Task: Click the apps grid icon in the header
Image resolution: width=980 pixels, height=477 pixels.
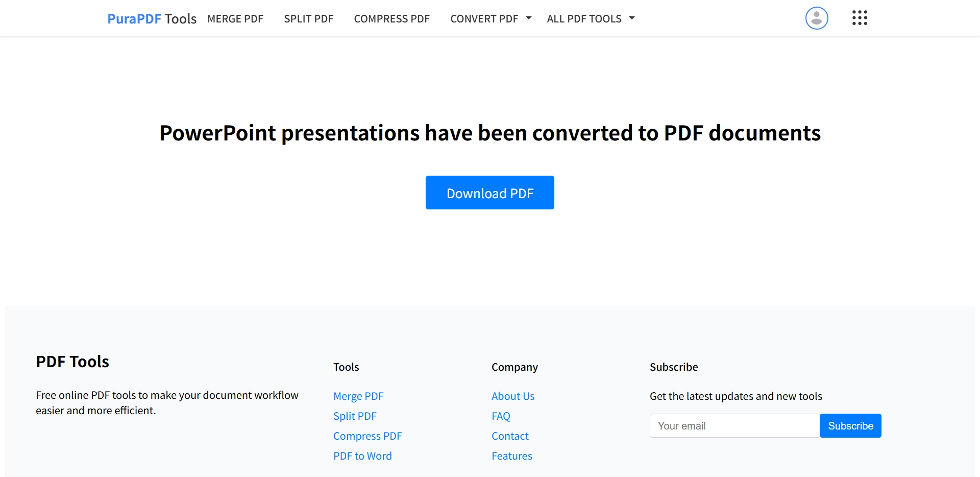Action: [860, 18]
